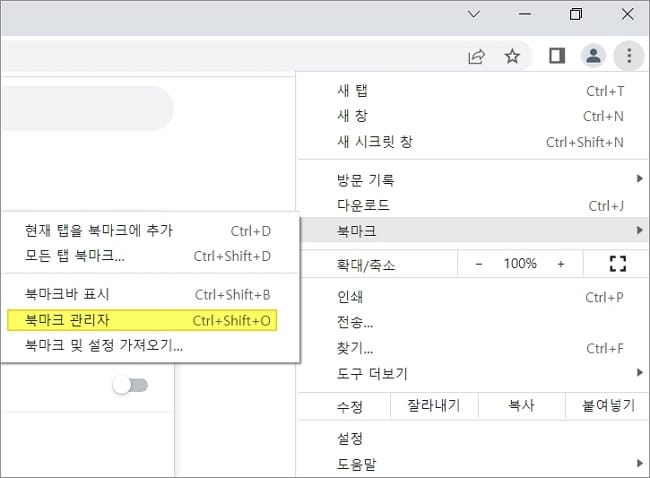Click the 복사 button
Screen dimensions: 650x478
[x=521, y=405]
